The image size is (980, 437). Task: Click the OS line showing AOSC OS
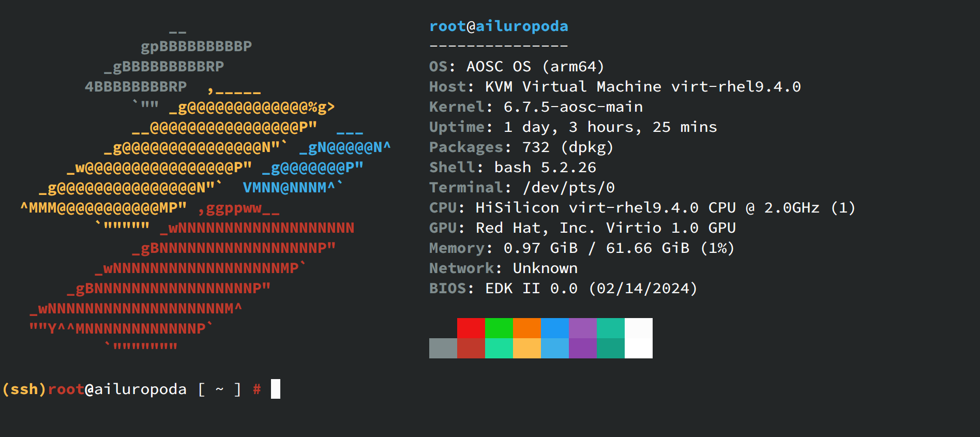tap(516, 67)
